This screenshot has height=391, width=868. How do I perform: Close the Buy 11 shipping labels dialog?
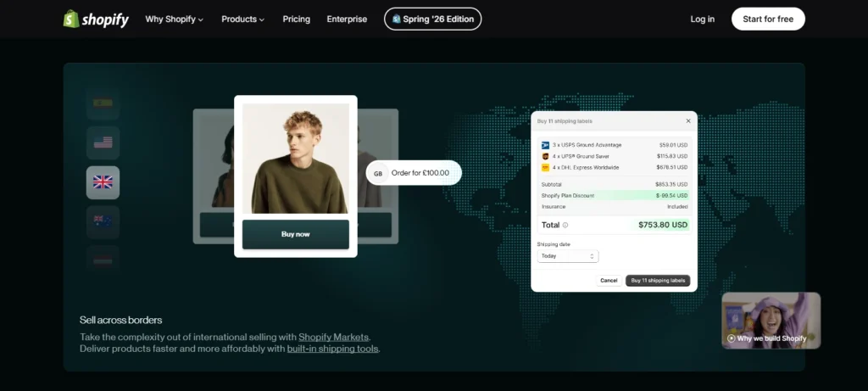(688, 120)
